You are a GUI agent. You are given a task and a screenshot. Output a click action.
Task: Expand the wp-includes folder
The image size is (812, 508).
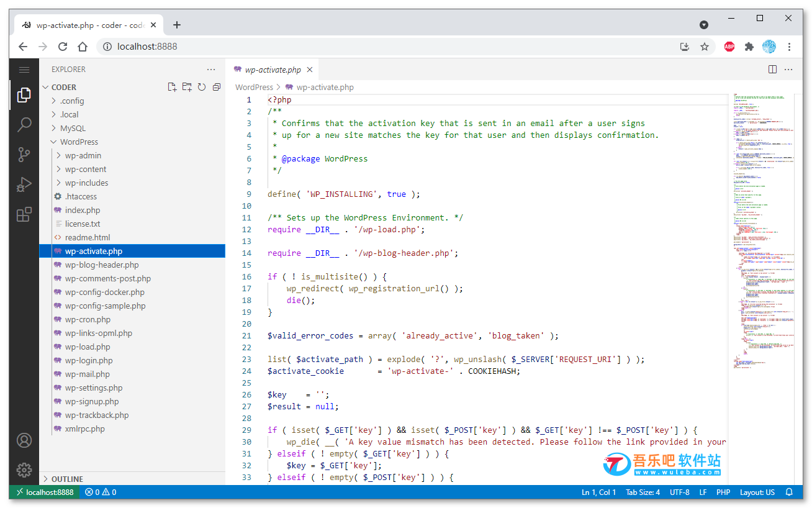click(x=132, y=183)
